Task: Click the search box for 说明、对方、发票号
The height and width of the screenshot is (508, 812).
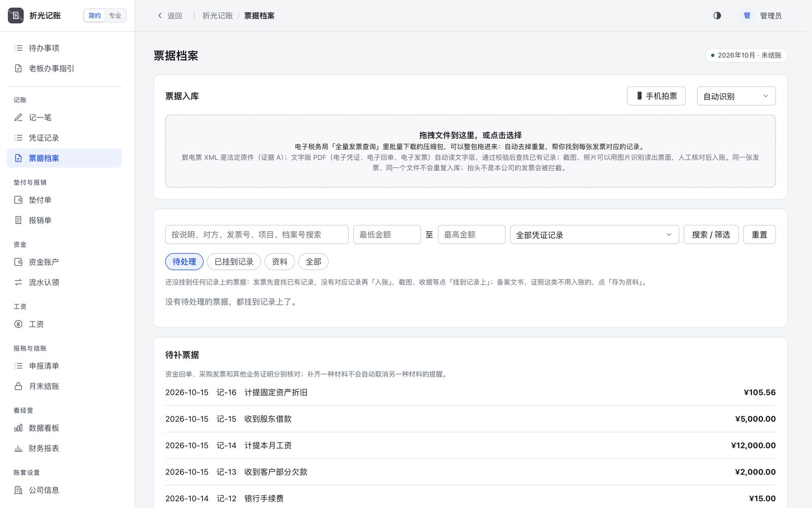Action: pos(257,235)
